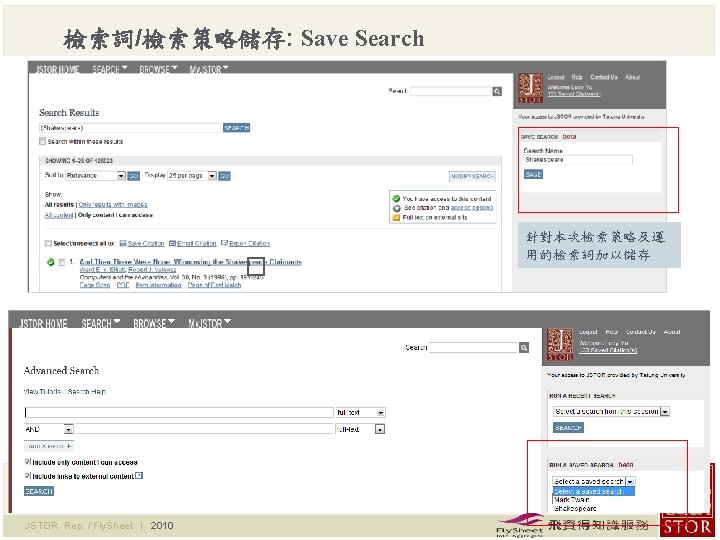Click the 'access options' link
The height and width of the screenshot is (540, 720).
(x=472, y=208)
